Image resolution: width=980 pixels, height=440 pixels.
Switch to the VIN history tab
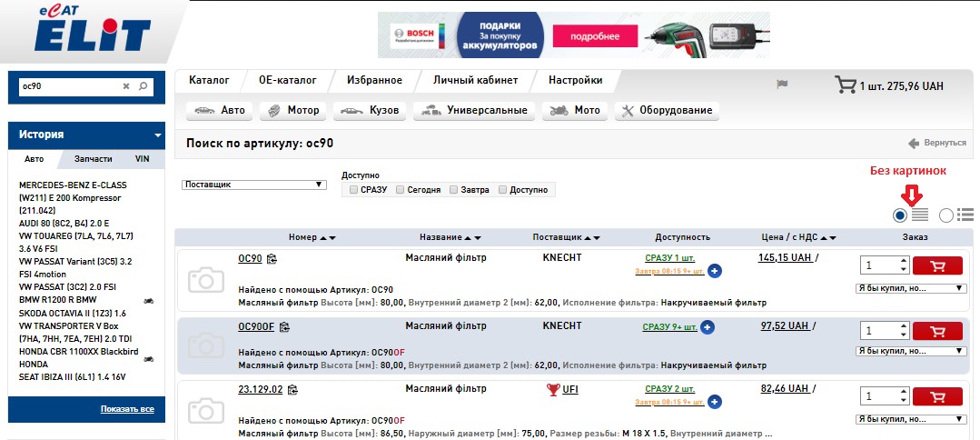(x=142, y=158)
